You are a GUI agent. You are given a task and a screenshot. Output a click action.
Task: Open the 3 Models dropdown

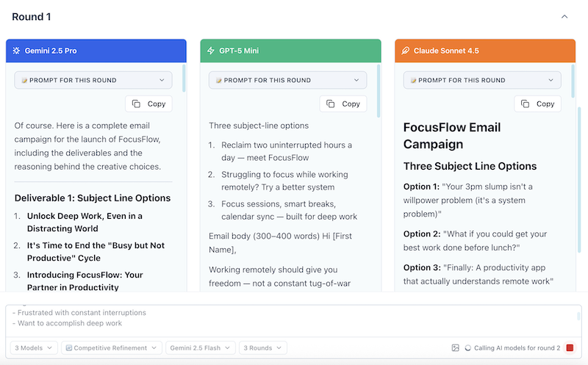[34, 347]
